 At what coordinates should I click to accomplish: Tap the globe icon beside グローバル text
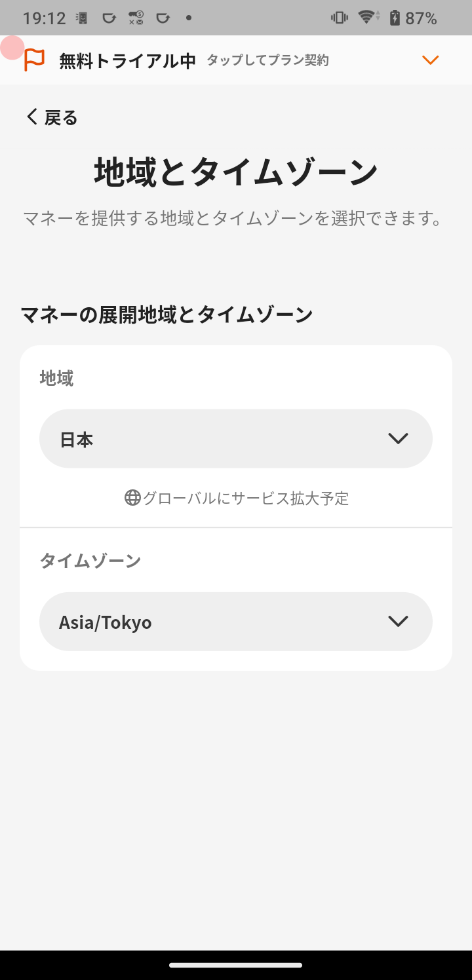click(132, 499)
